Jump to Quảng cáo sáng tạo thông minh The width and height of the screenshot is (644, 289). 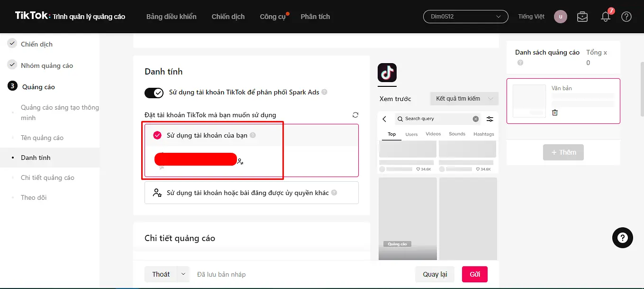pos(60,112)
